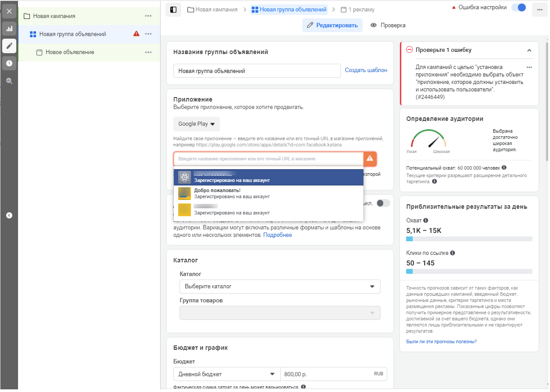The height and width of the screenshot is (392, 550).
Task: Click the magnifier search icon in left sidebar
Action: pos(9,81)
